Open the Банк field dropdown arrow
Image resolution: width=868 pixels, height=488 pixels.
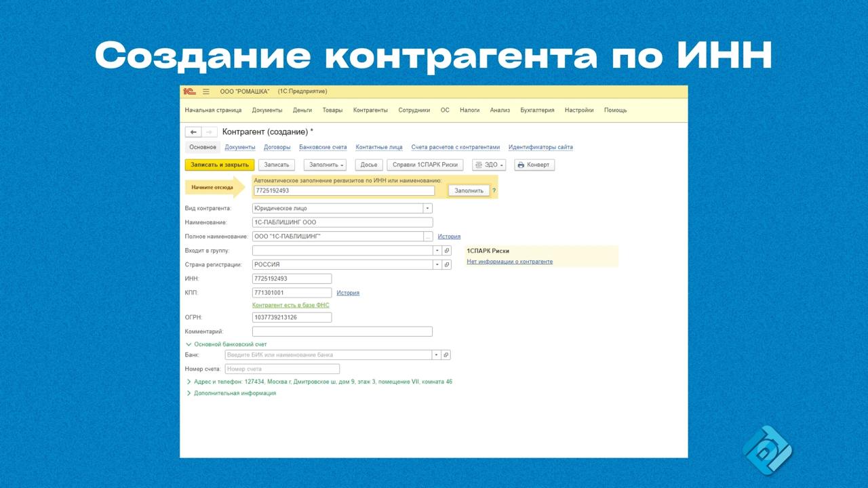pyautogui.click(x=437, y=355)
